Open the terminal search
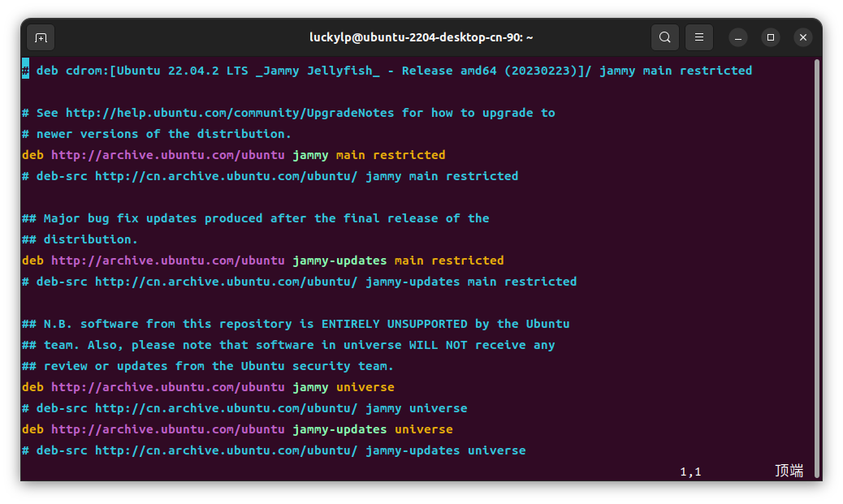Image resolution: width=843 pixels, height=504 pixels. [x=664, y=37]
